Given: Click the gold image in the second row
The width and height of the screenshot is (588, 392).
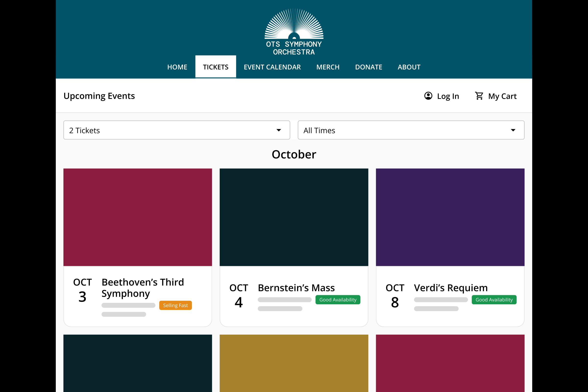Looking at the screenshot, I should [x=294, y=363].
